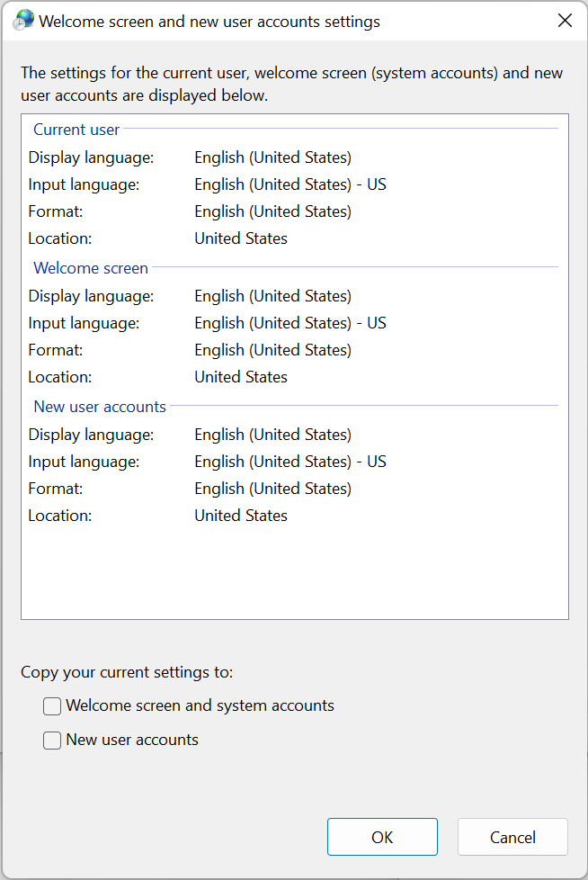The image size is (588, 880).
Task: Select the Current user Input language entry
Action: coord(290,184)
